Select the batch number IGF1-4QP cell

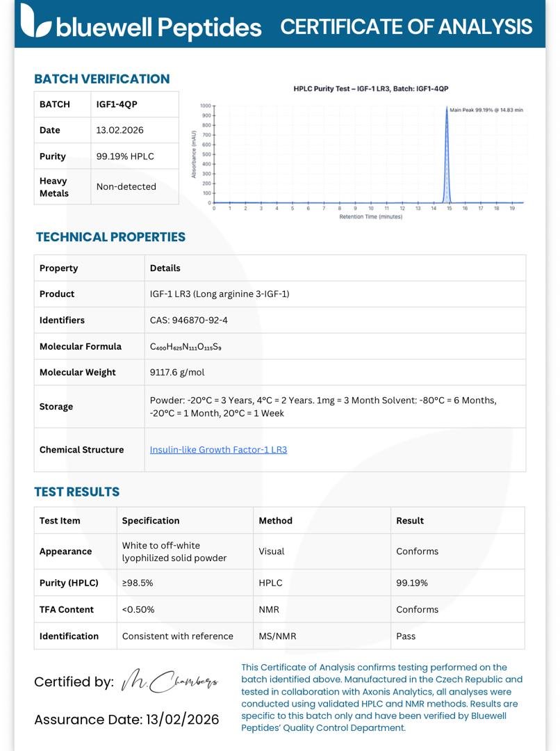pos(135,104)
